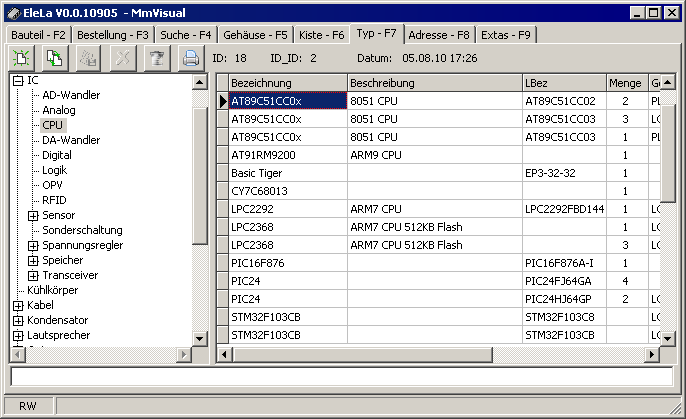This screenshot has width=686, height=419.
Task: Select the CPU tree item
Action: click(x=52, y=125)
